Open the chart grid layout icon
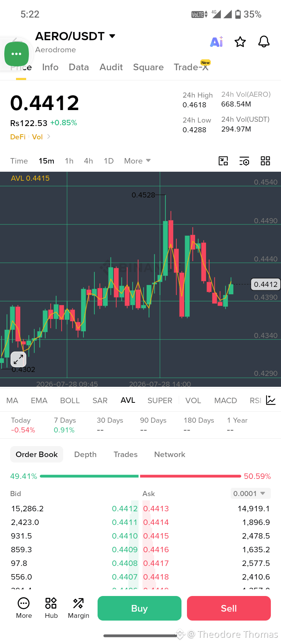The width and height of the screenshot is (281, 644). 265,161
